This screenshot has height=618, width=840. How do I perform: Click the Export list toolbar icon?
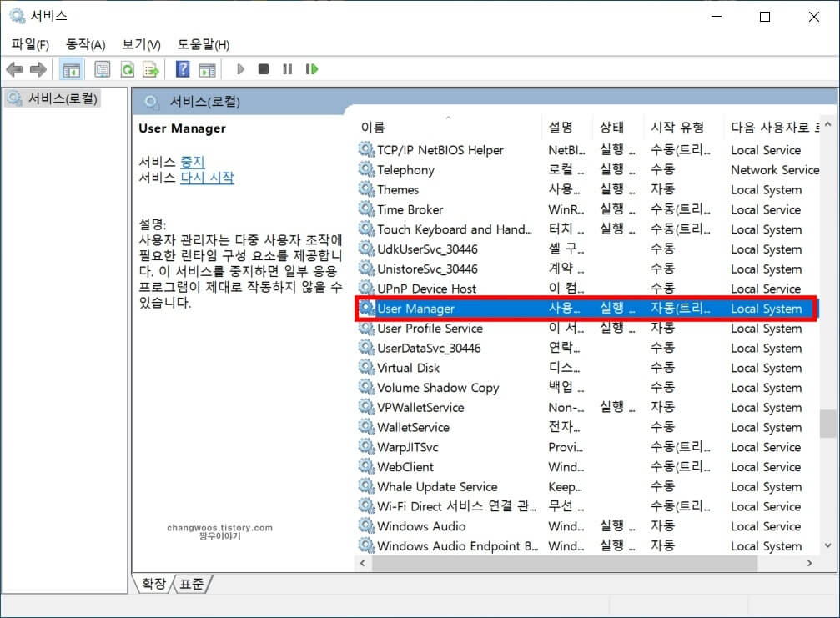pyautogui.click(x=151, y=69)
